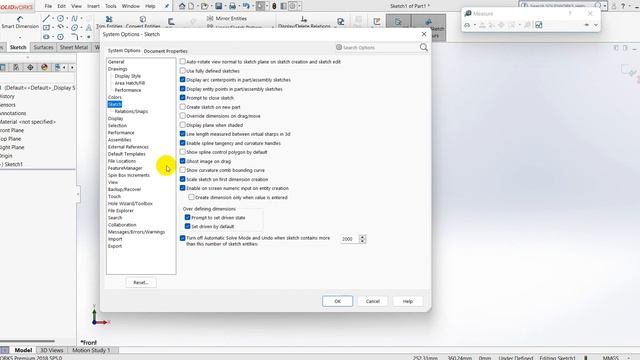This screenshot has height=360, width=640.
Task: Open Display/Delete Relations tool
Action: click(304, 22)
